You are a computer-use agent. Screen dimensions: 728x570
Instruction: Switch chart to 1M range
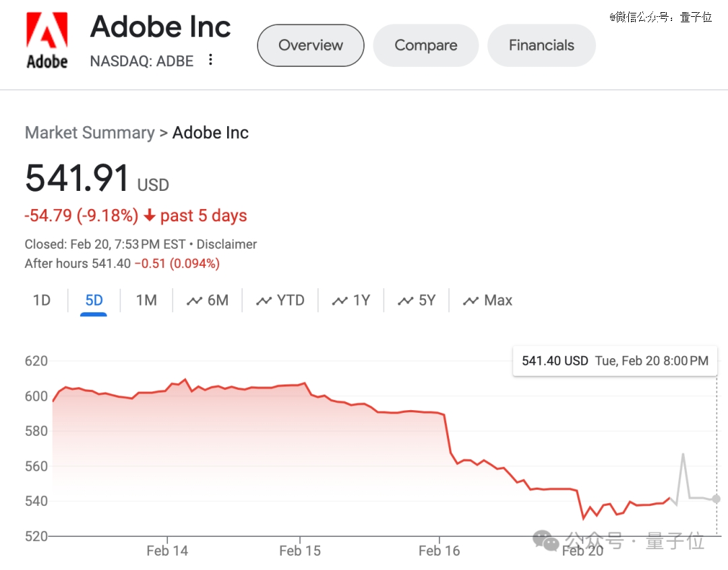coord(146,301)
